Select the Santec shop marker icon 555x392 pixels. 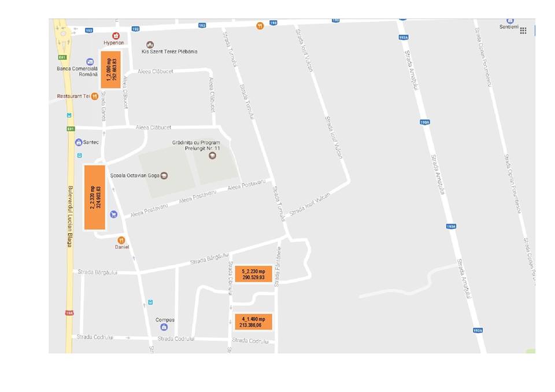point(79,142)
